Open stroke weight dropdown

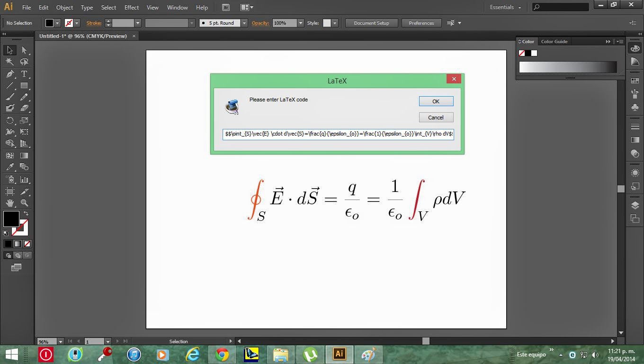pyautogui.click(x=138, y=23)
